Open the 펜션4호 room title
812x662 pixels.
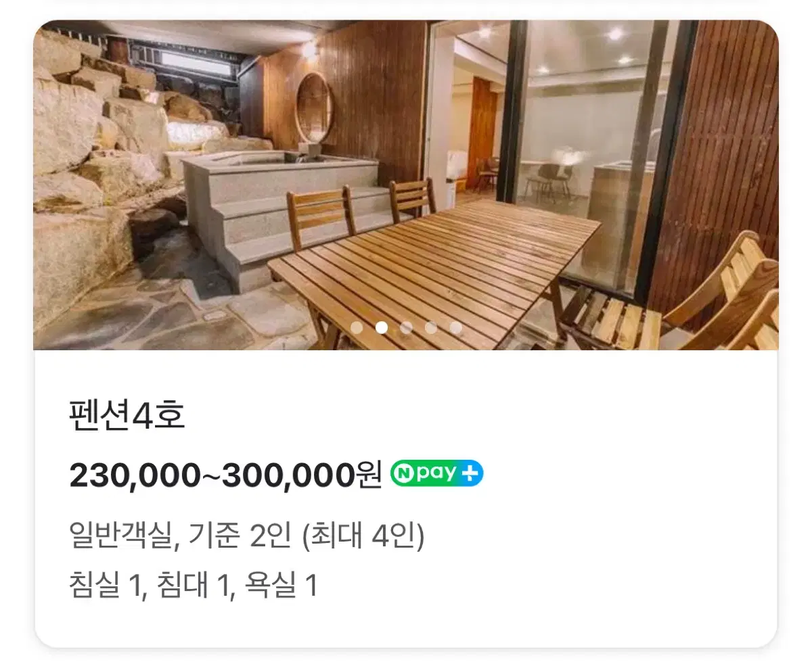(127, 416)
